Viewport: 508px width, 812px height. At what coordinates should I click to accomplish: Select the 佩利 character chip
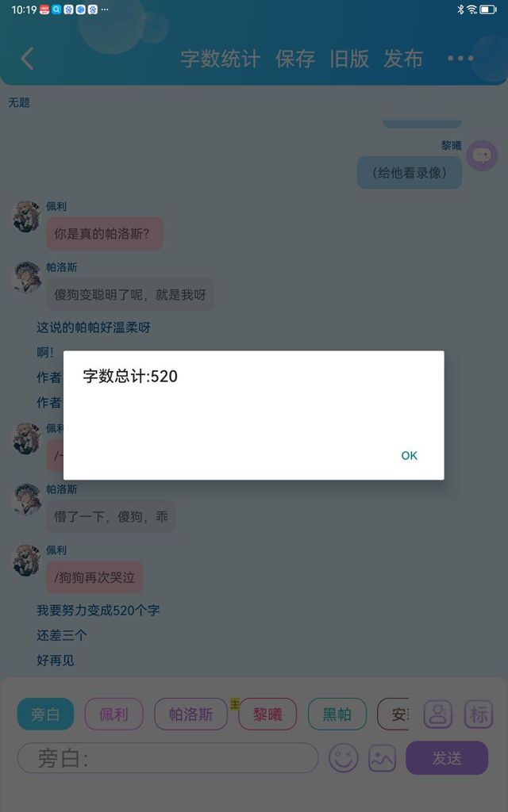tap(114, 714)
